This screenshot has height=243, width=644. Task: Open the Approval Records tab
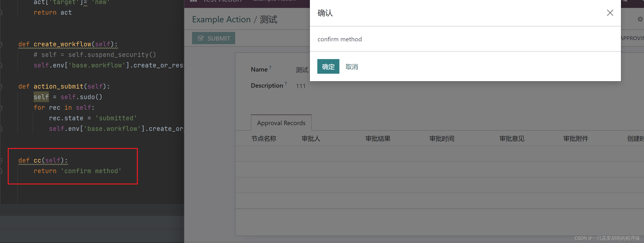[281, 123]
